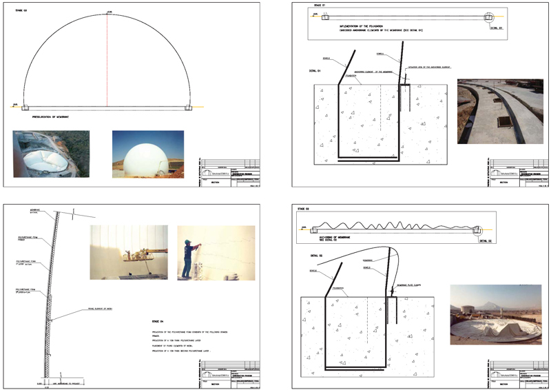The image size is (551, 392).
Task: Click "SECTION" in the Stage 03 title block
Action: pyautogui.click(x=216, y=183)
